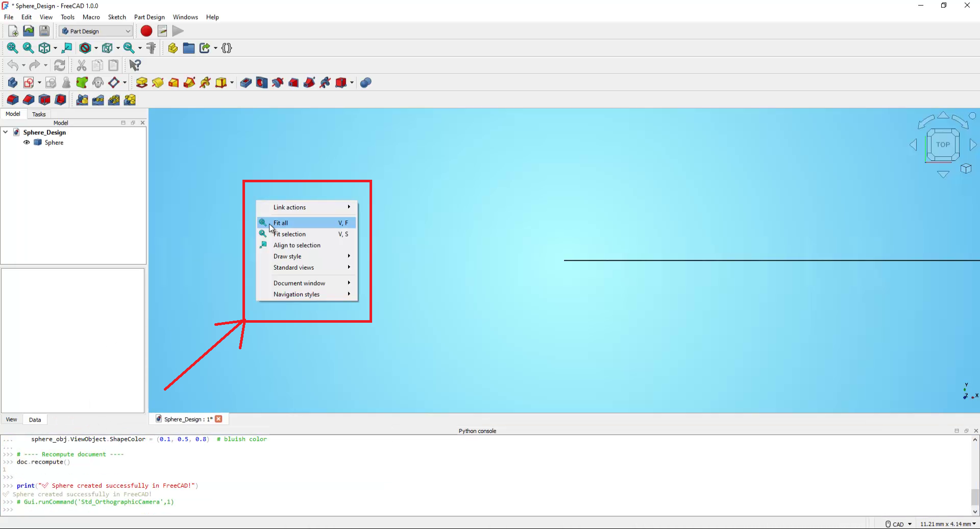980x529 pixels.
Task: Collapse the Sphere_Design document tree
Action: point(6,132)
